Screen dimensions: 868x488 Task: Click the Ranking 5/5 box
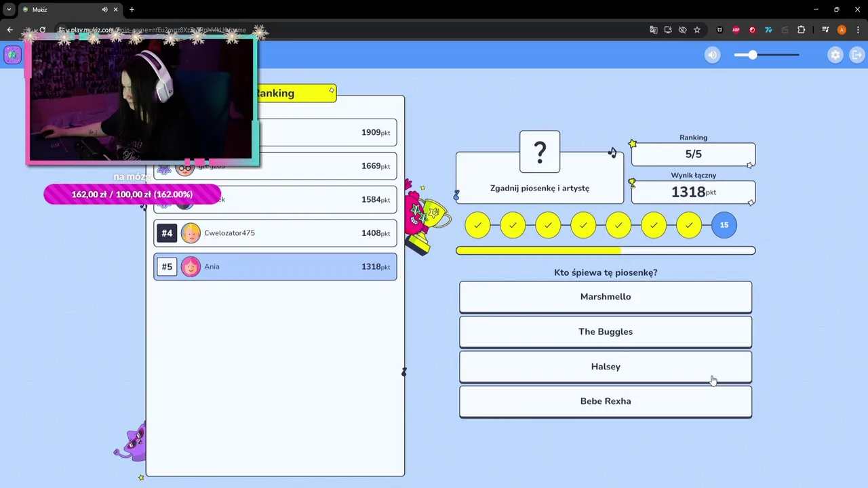tap(693, 155)
